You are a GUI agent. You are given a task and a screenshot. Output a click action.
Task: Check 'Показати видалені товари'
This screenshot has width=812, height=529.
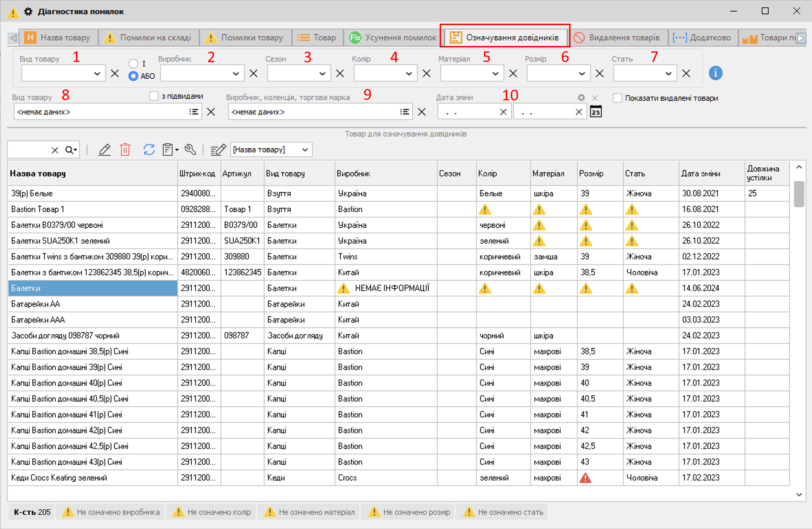(617, 98)
